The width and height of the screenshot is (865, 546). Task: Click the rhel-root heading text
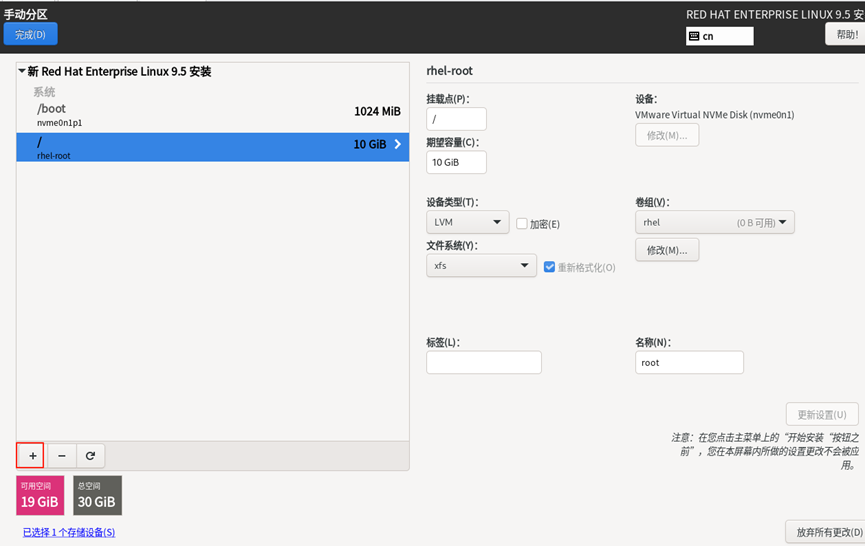click(450, 71)
